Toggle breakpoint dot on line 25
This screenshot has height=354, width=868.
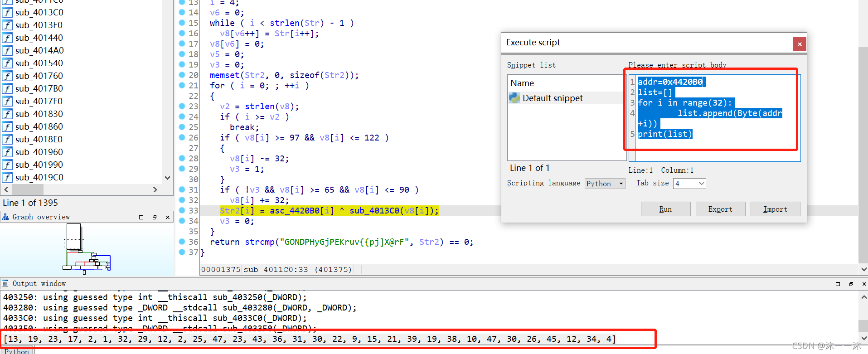tap(182, 127)
